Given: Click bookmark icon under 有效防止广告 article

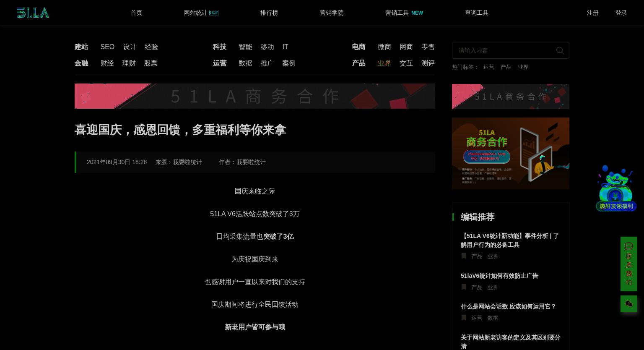Looking at the screenshot, I should [464, 287].
